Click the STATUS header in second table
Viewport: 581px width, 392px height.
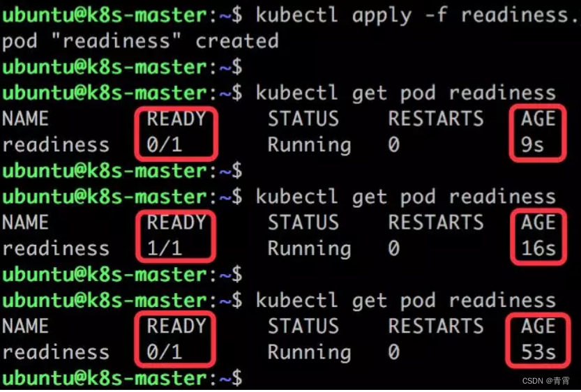pyautogui.click(x=303, y=223)
